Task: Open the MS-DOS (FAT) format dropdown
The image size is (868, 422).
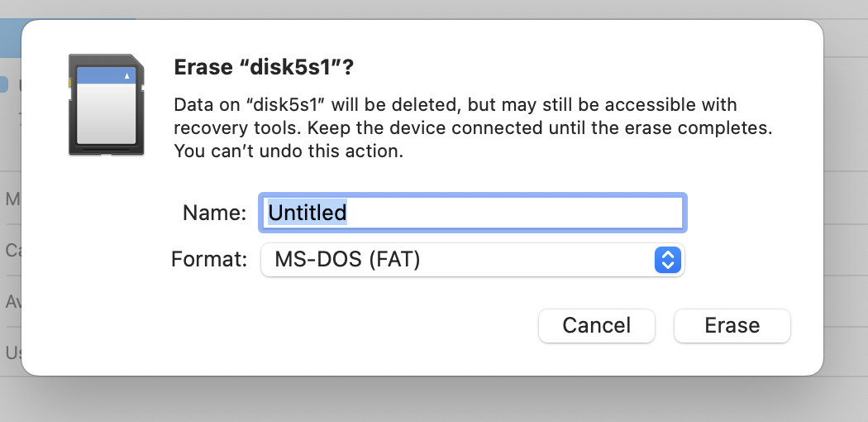Action: (472, 260)
